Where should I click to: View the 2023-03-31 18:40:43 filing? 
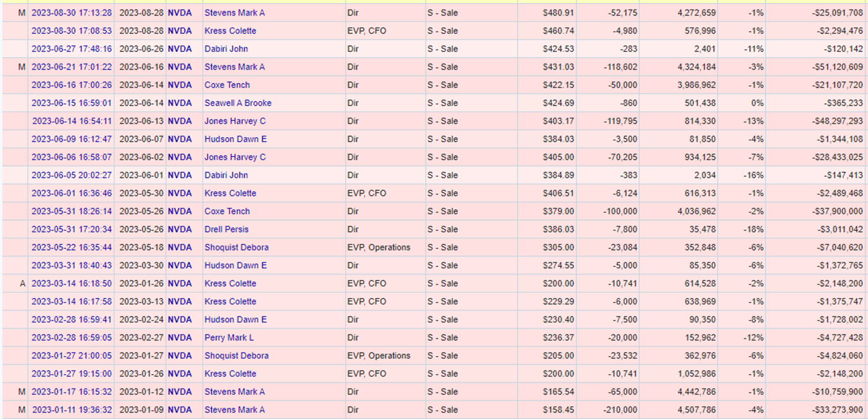[71, 265]
